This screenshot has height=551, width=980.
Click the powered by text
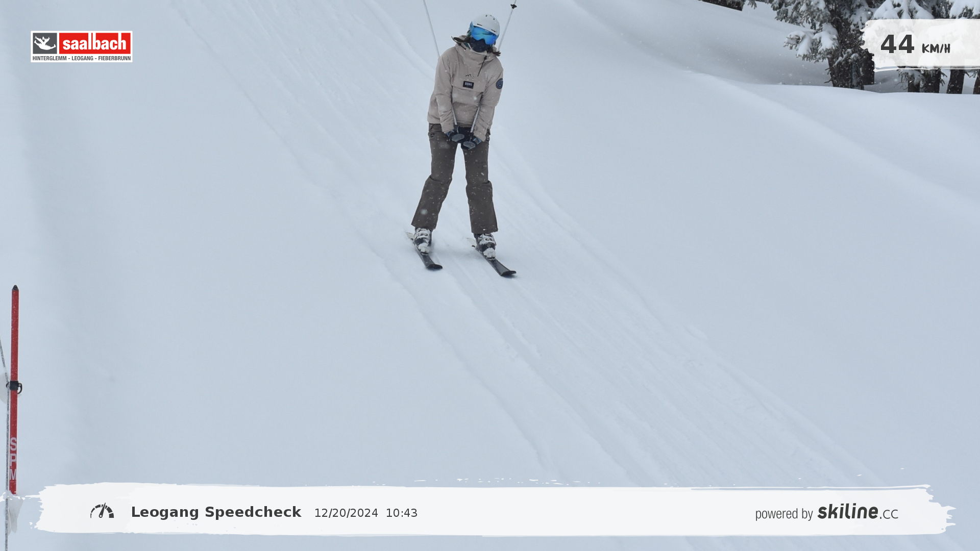point(784,514)
